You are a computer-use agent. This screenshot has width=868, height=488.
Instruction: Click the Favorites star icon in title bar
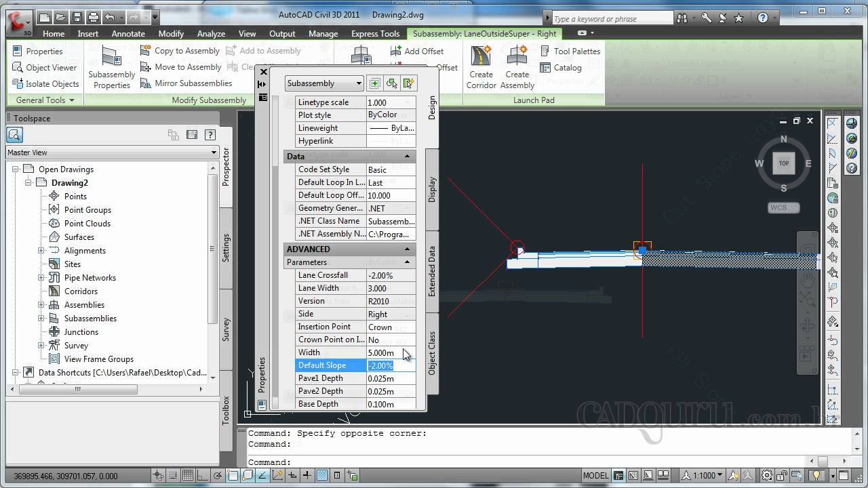(x=738, y=18)
